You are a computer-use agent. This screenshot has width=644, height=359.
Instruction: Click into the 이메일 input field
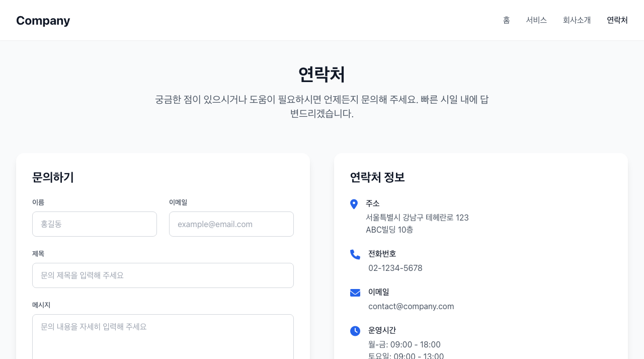(231, 224)
